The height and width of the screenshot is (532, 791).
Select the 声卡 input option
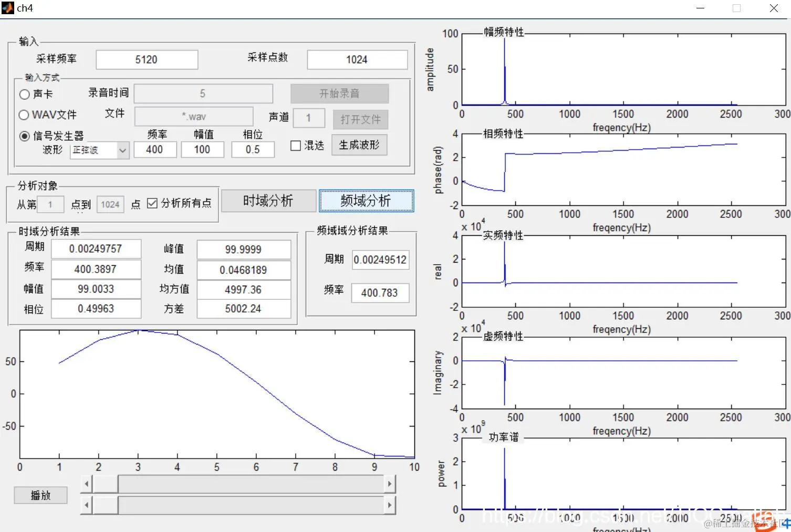pos(24,94)
